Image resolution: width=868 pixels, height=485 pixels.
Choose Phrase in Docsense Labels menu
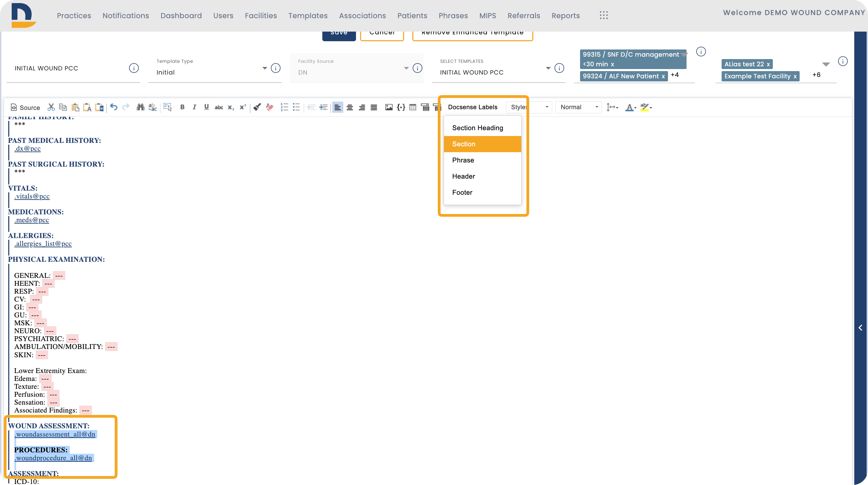[x=482, y=160]
